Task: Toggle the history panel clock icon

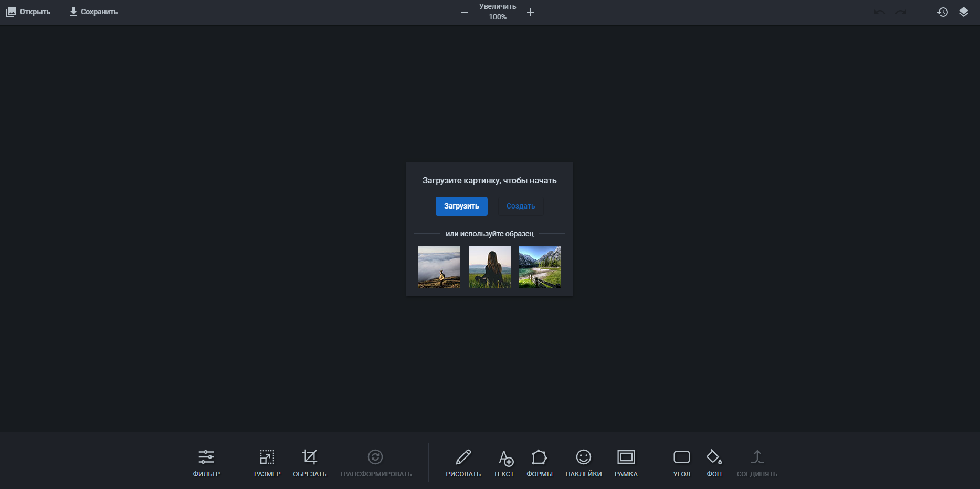Action: [943, 12]
